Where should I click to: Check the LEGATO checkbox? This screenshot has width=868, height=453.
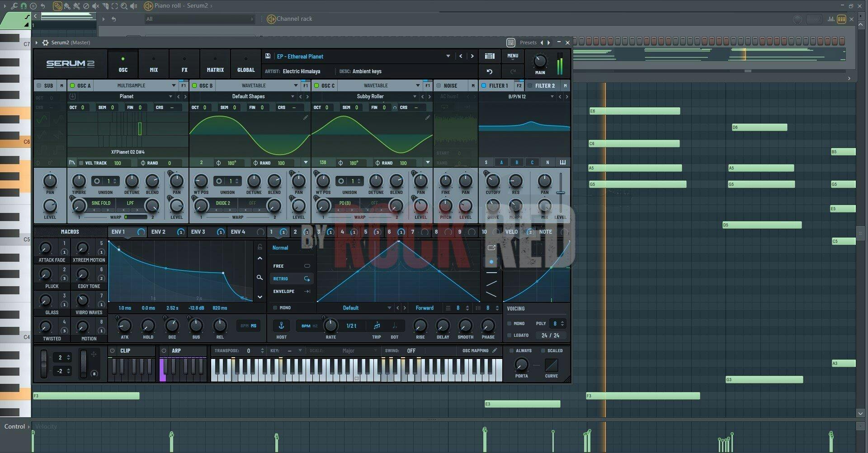pos(509,335)
